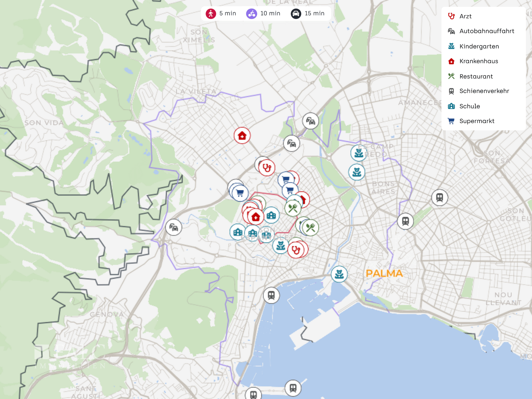
Task: Click the leftmost supermarket cart marker cluster
Action: (x=240, y=193)
